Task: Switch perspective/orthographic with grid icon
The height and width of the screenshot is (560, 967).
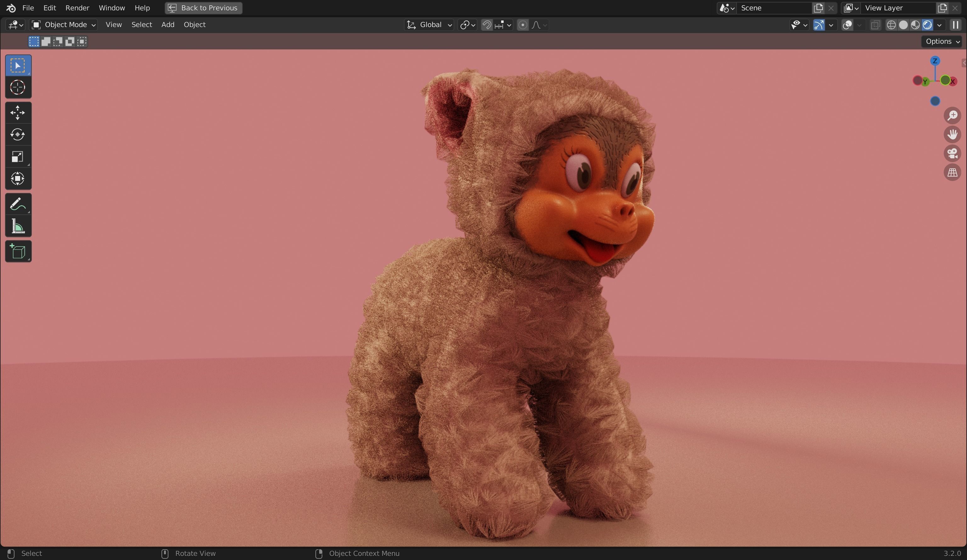Action: [952, 172]
